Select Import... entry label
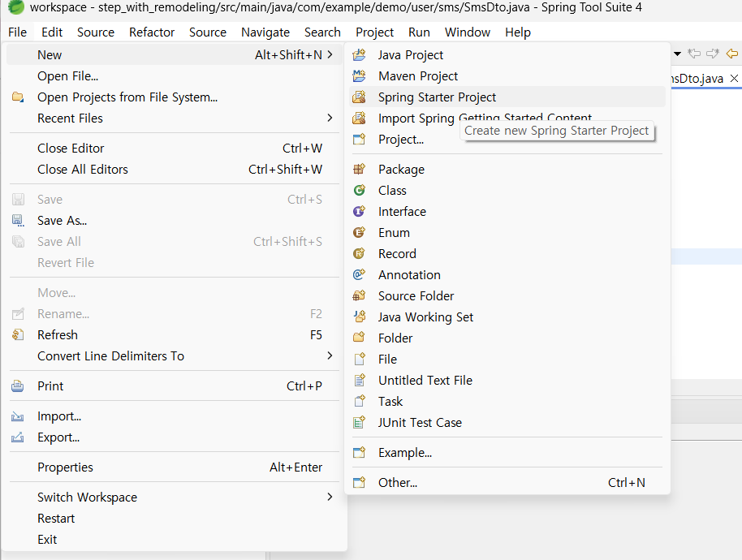This screenshot has height=560, width=742. point(59,416)
